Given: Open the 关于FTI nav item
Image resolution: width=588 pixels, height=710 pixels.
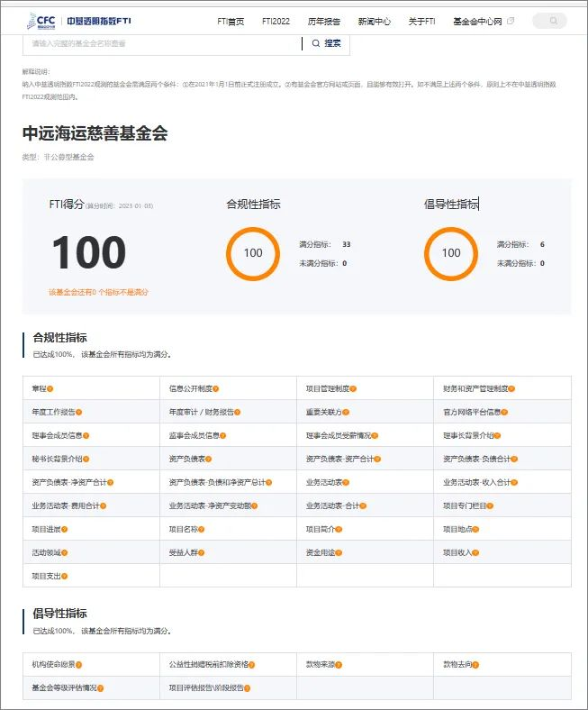Looking at the screenshot, I should (422, 22).
